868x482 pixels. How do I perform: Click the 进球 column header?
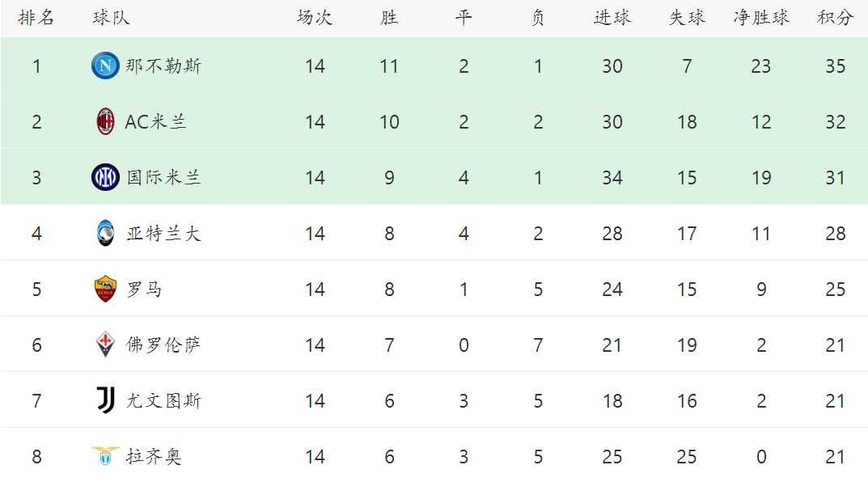click(612, 18)
